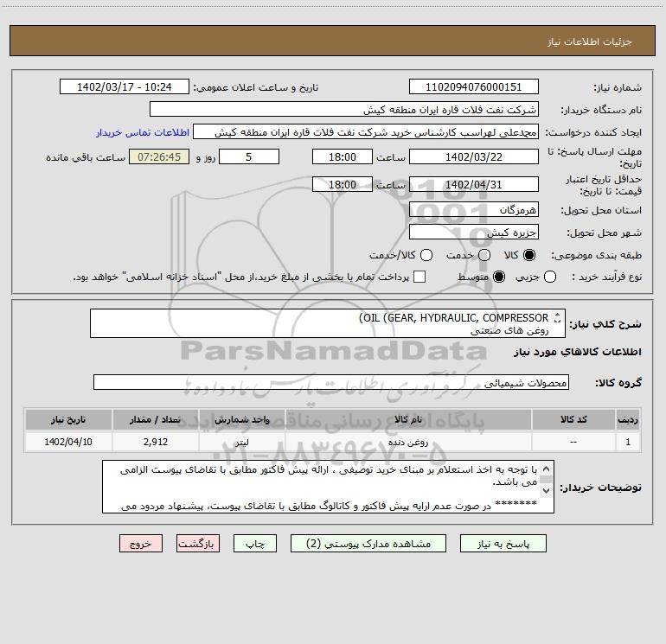
Task: Click the price validity date 1402/04/31 field
Action: coord(474,184)
